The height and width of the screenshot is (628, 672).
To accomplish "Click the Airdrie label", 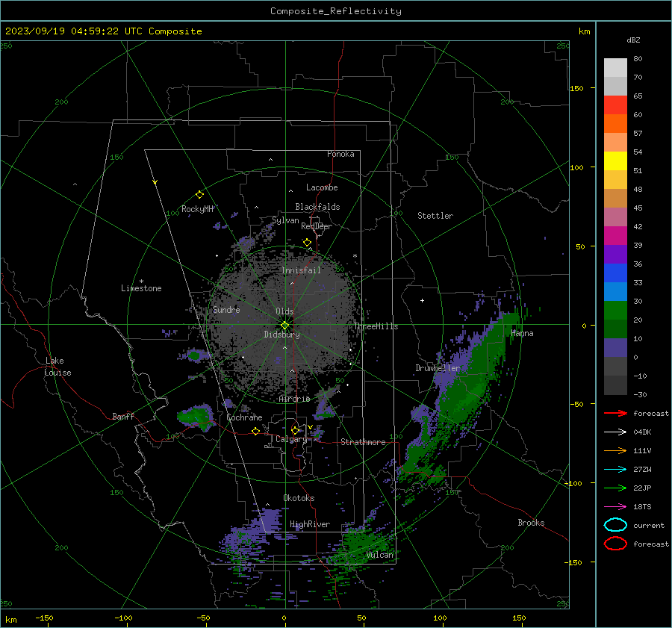I will 294,399.
